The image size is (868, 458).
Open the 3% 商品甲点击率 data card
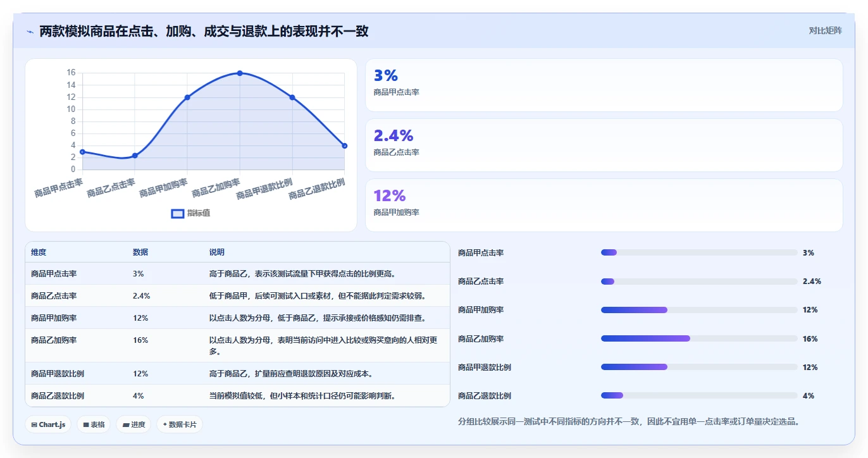(604, 85)
